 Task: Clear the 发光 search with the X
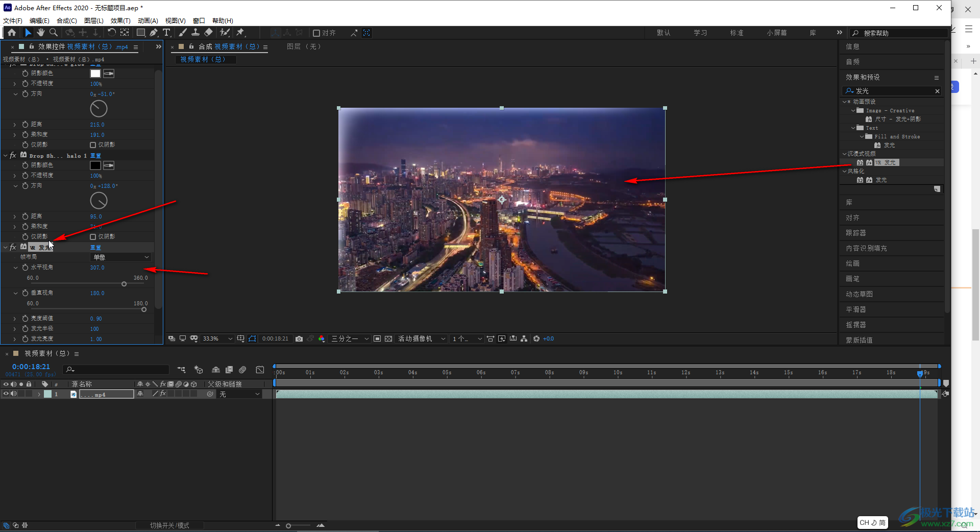[937, 91]
